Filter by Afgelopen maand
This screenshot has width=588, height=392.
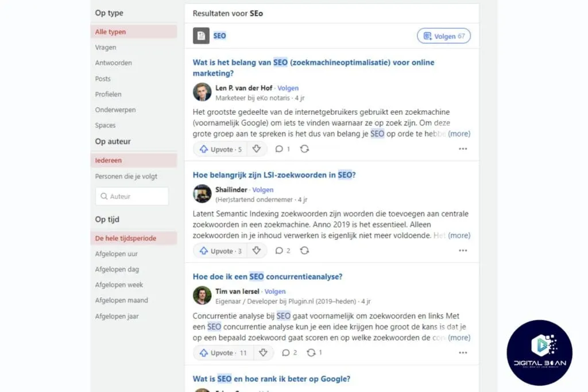(121, 300)
